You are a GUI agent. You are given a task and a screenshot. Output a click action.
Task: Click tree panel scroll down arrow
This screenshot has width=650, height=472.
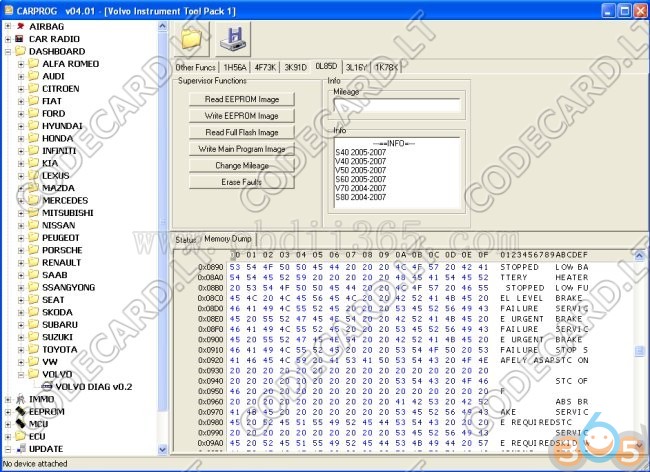pyautogui.click(x=162, y=449)
